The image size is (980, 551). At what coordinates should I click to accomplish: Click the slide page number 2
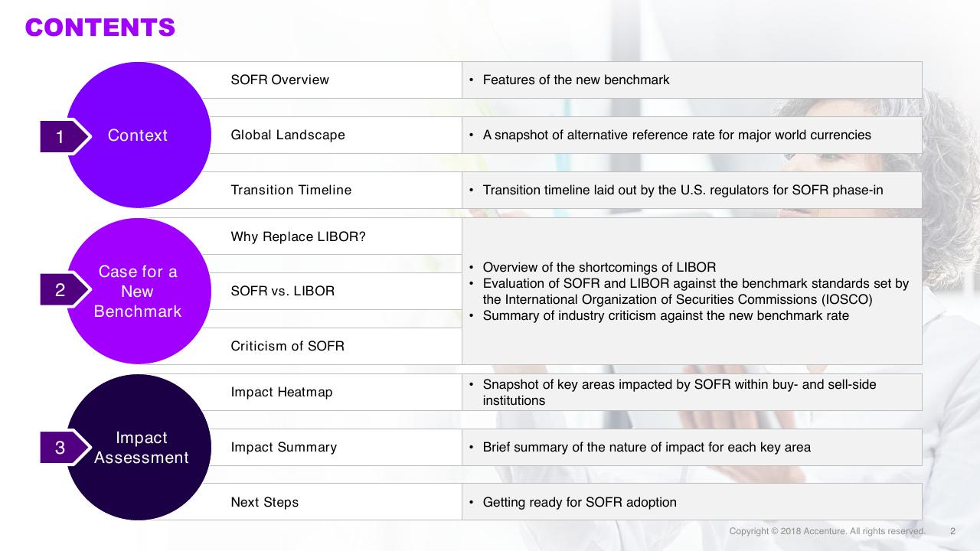click(x=952, y=531)
